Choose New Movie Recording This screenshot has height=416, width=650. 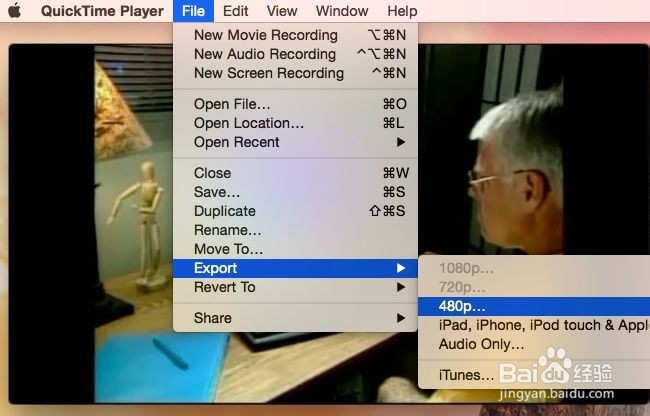tap(295, 35)
